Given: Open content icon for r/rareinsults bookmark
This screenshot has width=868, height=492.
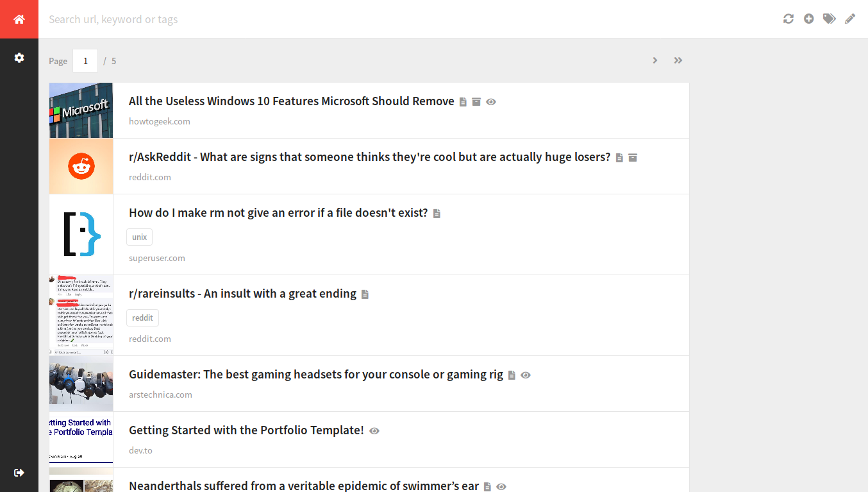Looking at the screenshot, I should click(x=365, y=294).
